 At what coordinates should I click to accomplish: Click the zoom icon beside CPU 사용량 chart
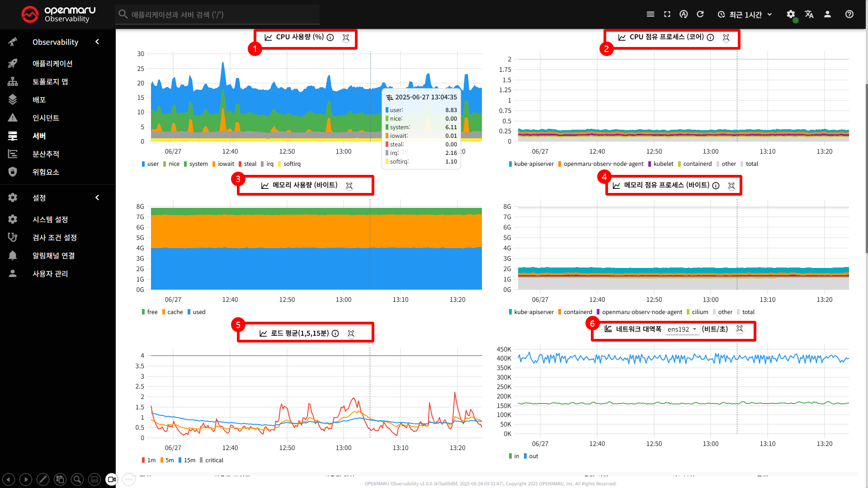click(x=346, y=38)
